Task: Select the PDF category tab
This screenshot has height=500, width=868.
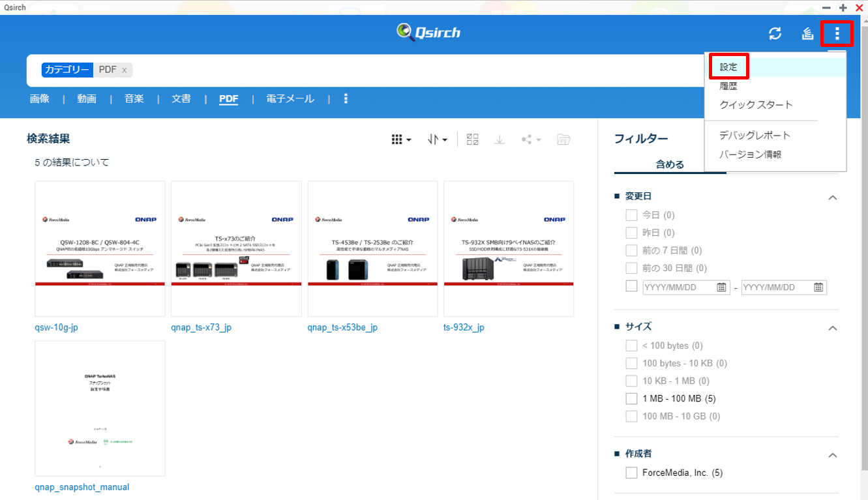Action: (x=228, y=99)
